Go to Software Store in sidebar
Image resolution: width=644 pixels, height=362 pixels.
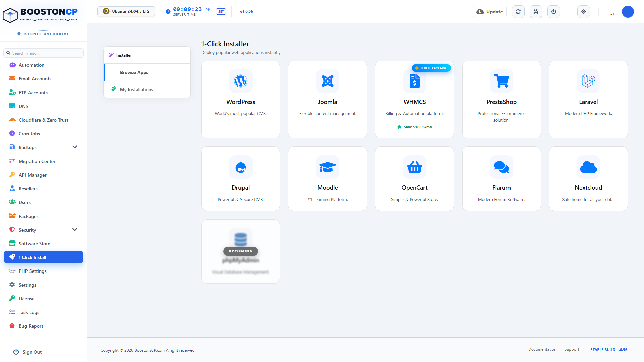[43, 244]
